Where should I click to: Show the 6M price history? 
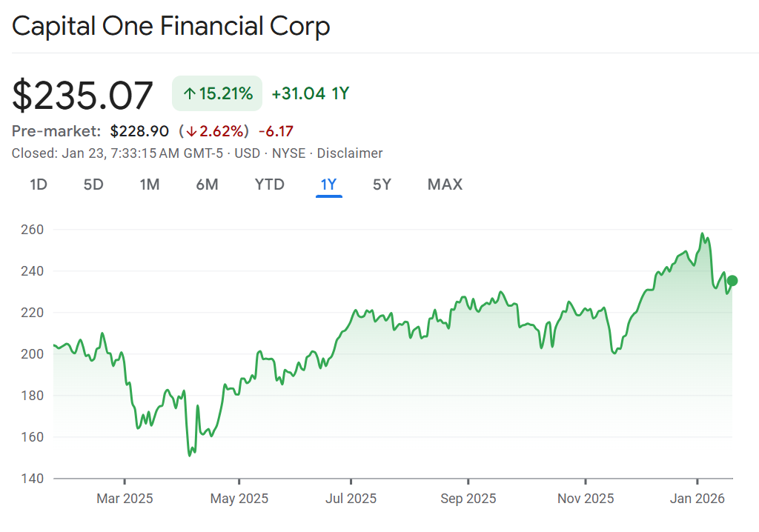click(207, 184)
